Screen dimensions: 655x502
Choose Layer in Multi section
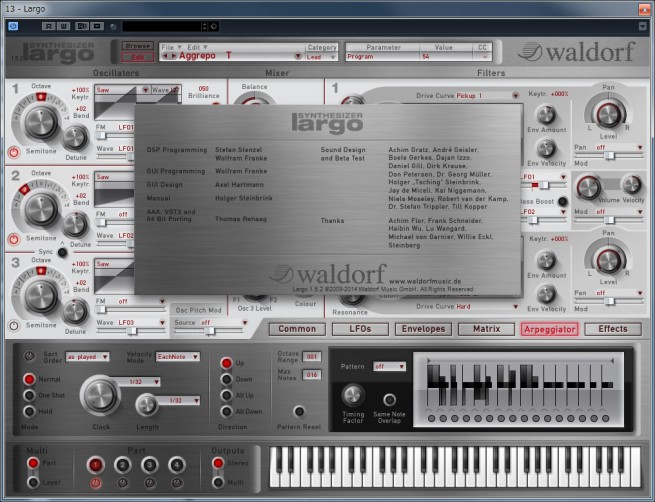click(33, 483)
